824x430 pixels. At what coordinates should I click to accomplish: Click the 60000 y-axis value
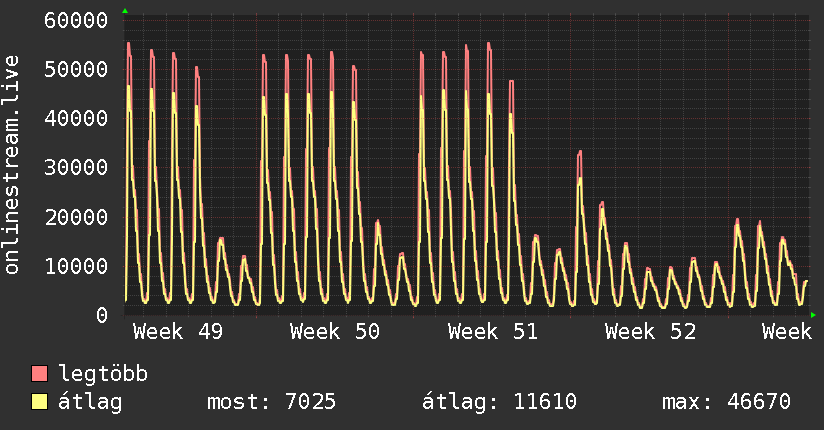(x=78, y=20)
